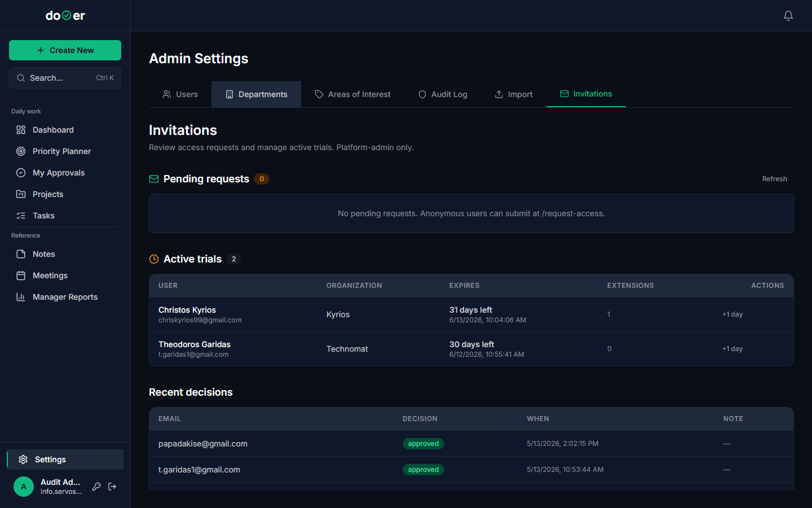Screen dimensions: 812x508
Task: Go to Meetings
Action: tap(65, 275)
